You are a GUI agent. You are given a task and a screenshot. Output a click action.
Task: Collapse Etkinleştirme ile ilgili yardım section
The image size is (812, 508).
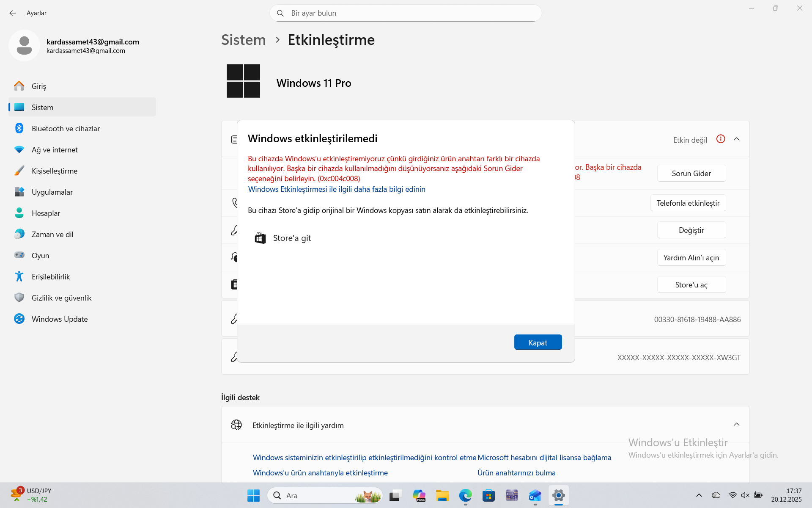737,425
